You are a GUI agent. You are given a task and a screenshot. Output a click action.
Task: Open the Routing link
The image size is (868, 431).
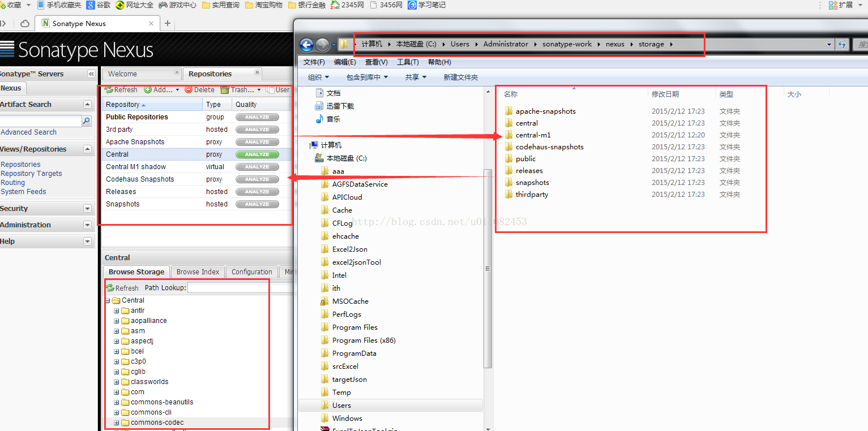pos(12,183)
